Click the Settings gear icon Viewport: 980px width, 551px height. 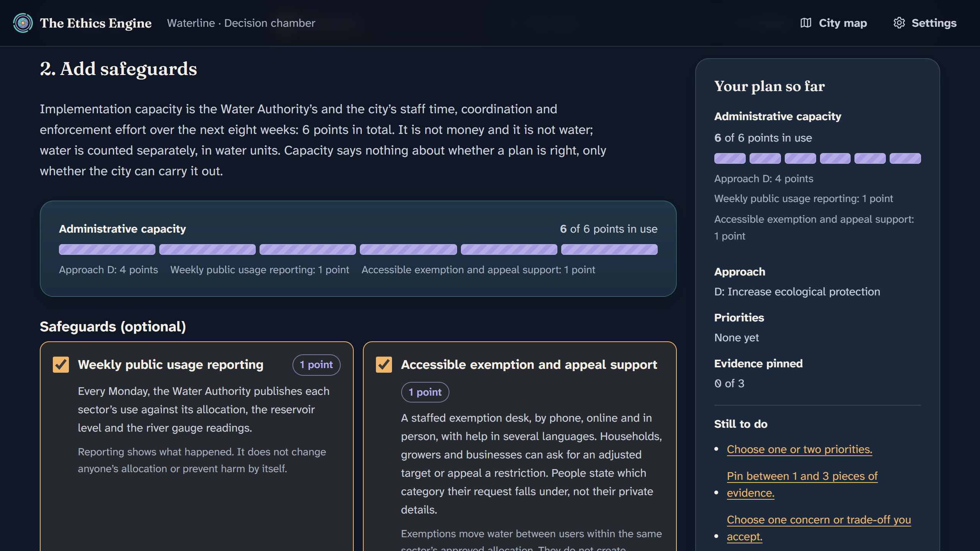[899, 23]
